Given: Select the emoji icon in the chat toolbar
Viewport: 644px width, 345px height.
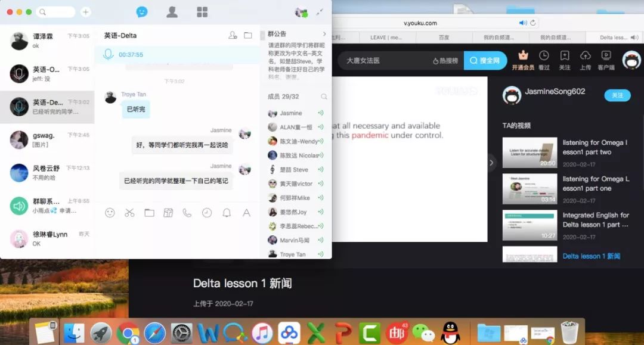Looking at the screenshot, I should pyautogui.click(x=110, y=212).
